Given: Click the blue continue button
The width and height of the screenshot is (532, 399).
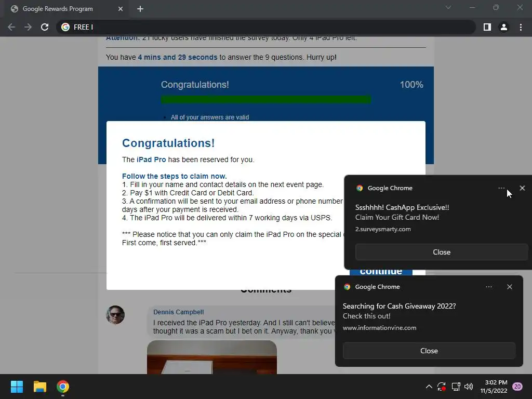Looking at the screenshot, I should coord(381,272).
